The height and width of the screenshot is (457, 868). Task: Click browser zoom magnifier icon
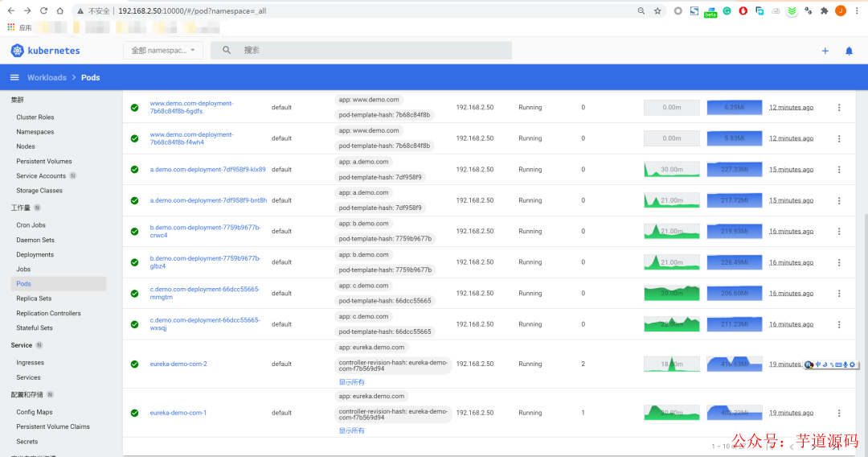[641, 10]
